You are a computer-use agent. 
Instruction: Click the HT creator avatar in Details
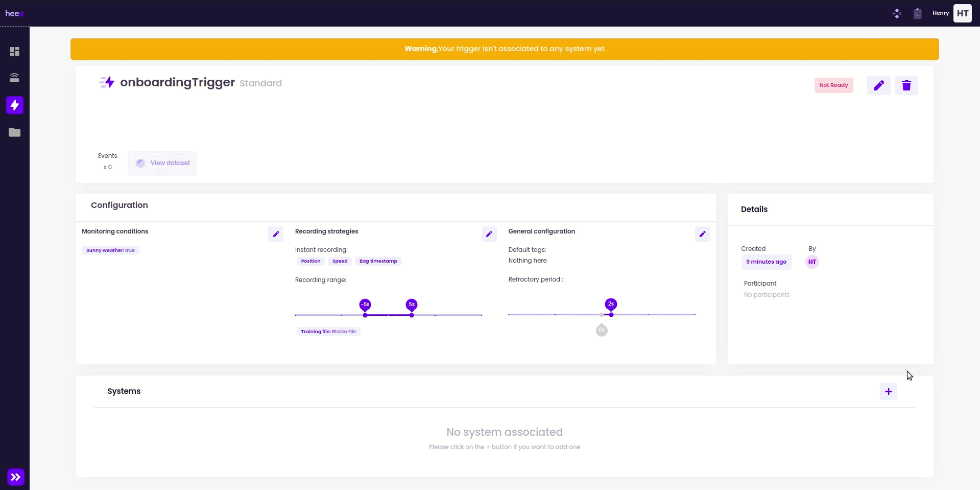812,262
